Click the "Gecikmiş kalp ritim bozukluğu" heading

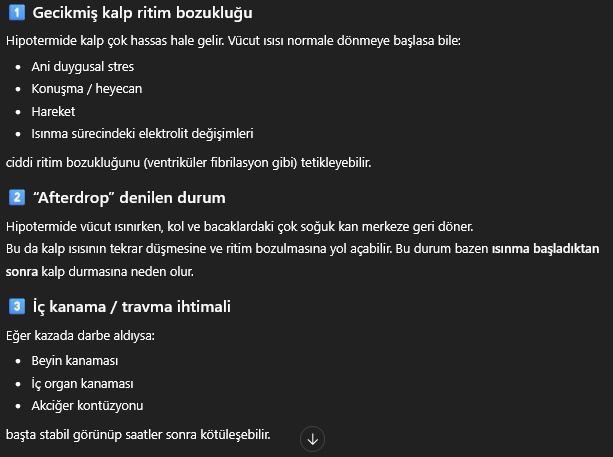(142, 14)
